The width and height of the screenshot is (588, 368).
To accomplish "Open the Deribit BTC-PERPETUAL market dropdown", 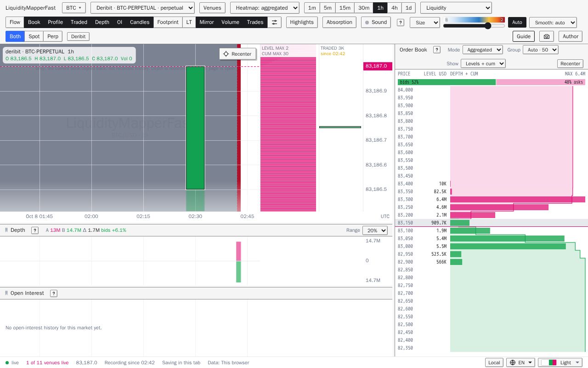I will 142,8.
